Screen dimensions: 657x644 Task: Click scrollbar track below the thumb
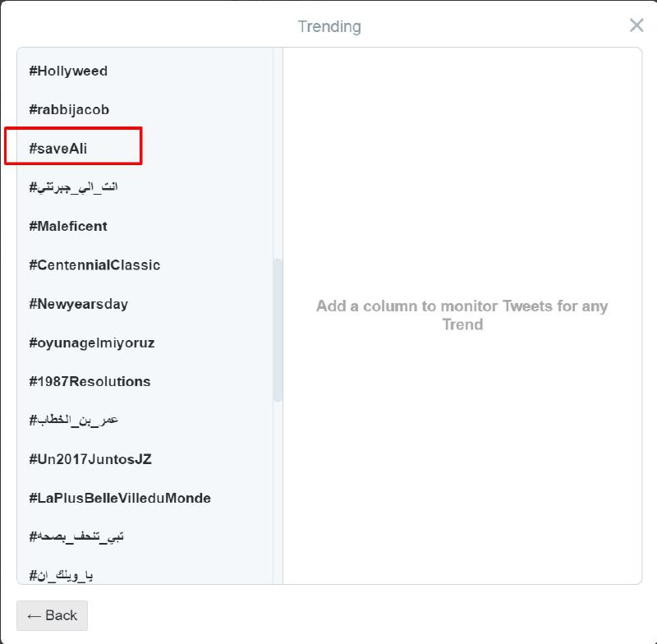[278, 493]
